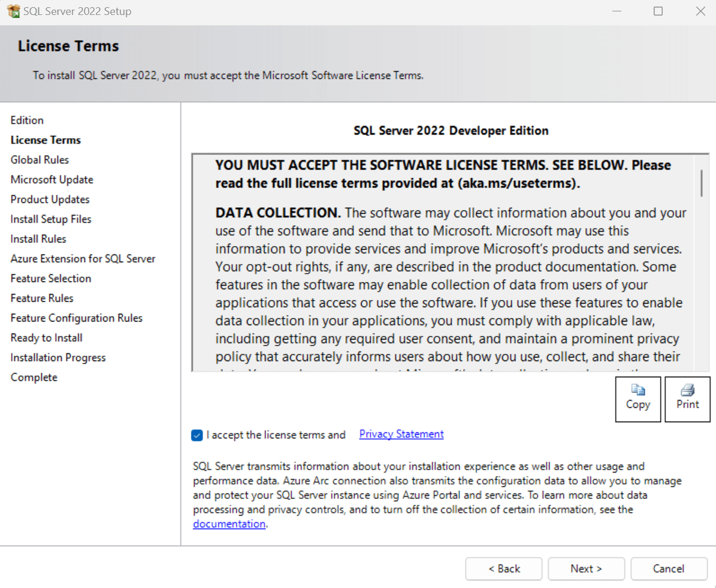Open the documentation link

coord(229,524)
